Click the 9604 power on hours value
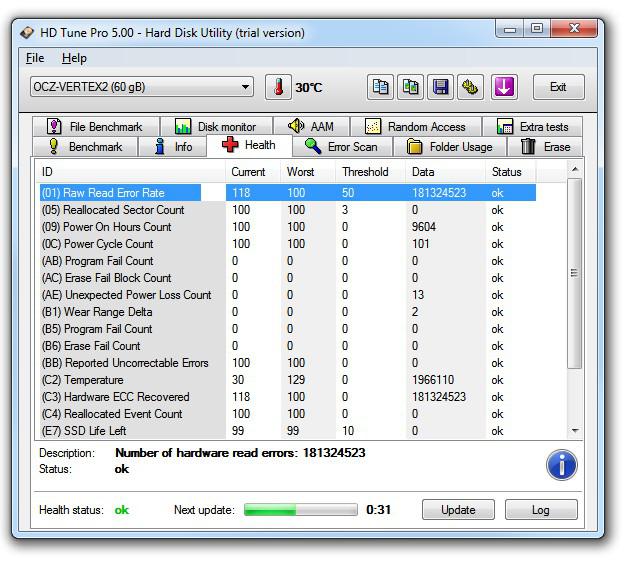The width and height of the screenshot is (627, 564). pyautogui.click(x=424, y=227)
